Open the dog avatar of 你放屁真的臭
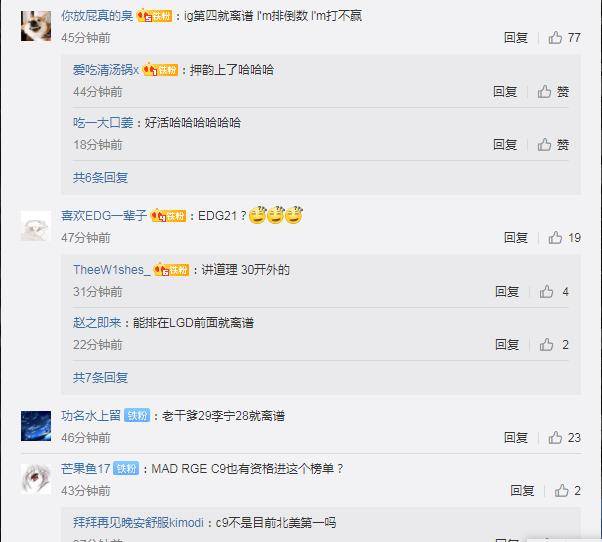602x542 pixels. coord(36,26)
